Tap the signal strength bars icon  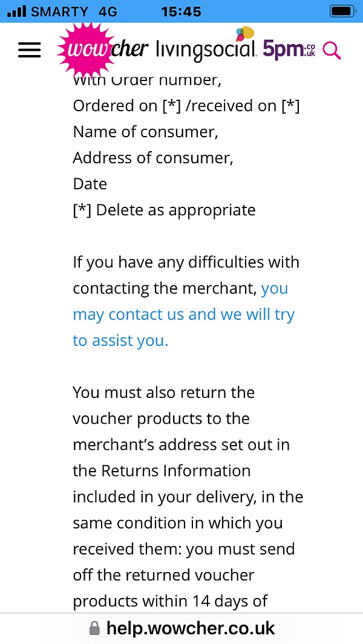click(x=16, y=11)
